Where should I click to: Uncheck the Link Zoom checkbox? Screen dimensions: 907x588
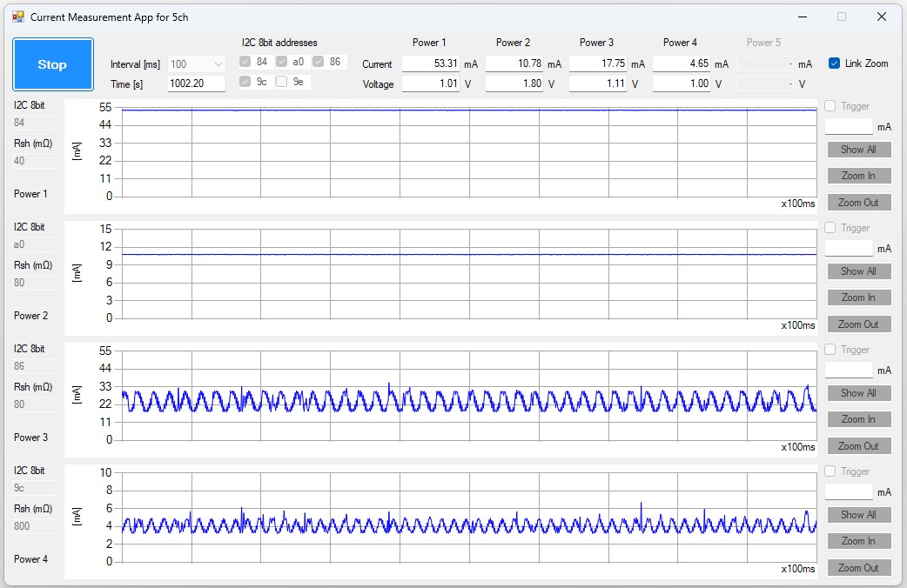coord(834,63)
